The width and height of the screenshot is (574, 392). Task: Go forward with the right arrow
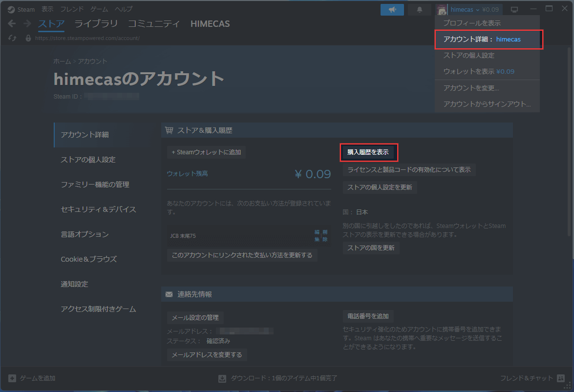click(x=27, y=24)
